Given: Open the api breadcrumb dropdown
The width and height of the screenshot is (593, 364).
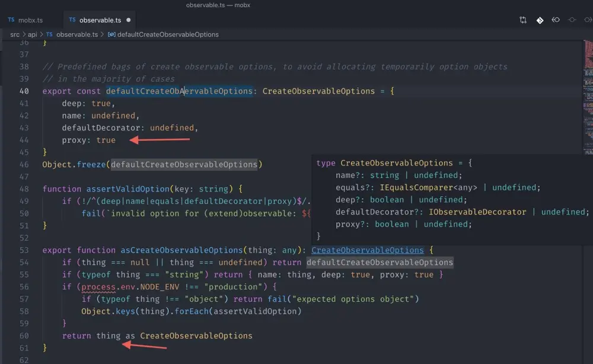Looking at the screenshot, I should (x=32, y=34).
